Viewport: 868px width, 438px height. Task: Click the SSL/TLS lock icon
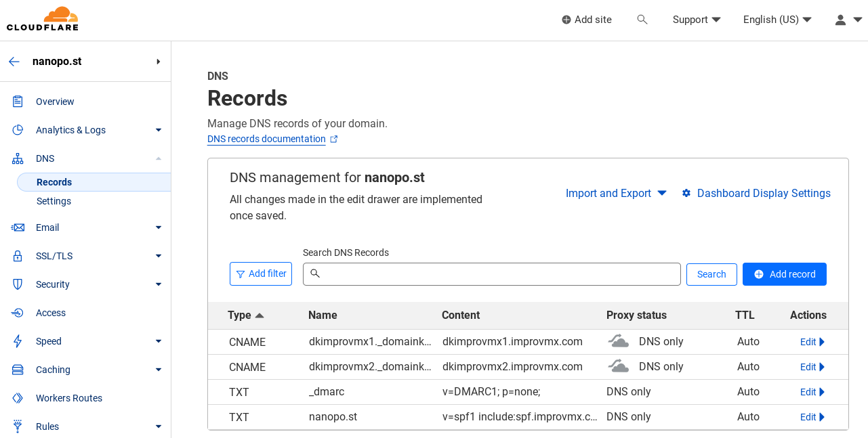pyautogui.click(x=18, y=256)
